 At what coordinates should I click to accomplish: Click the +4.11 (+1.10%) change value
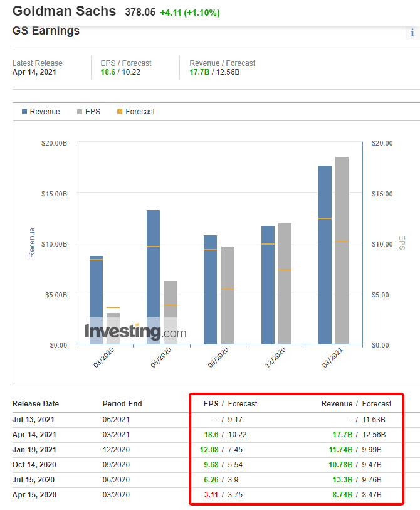[190, 13]
